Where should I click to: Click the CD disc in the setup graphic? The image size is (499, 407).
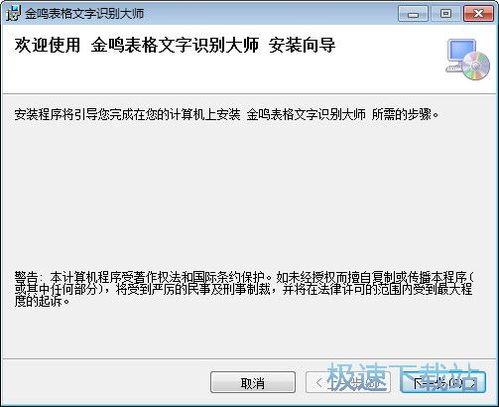pos(477,66)
